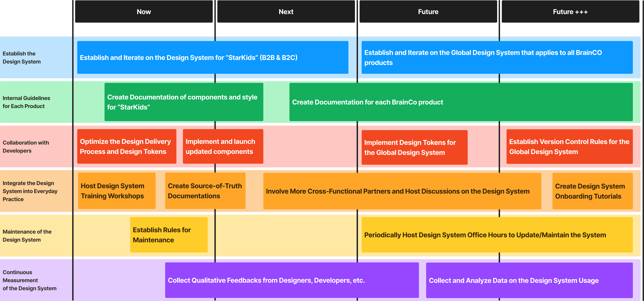This screenshot has height=301, width=644.
Task: Click Implement and launch updated components card
Action: [223, 147]
